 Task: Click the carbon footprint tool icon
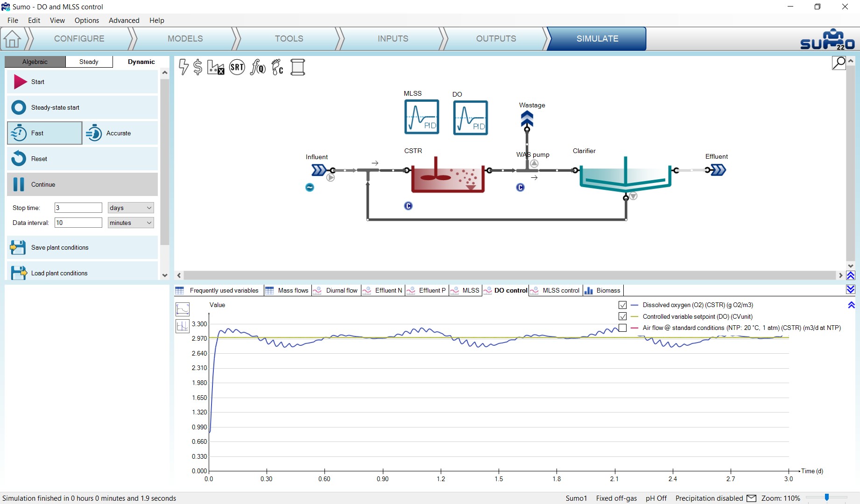coord(277,67)
